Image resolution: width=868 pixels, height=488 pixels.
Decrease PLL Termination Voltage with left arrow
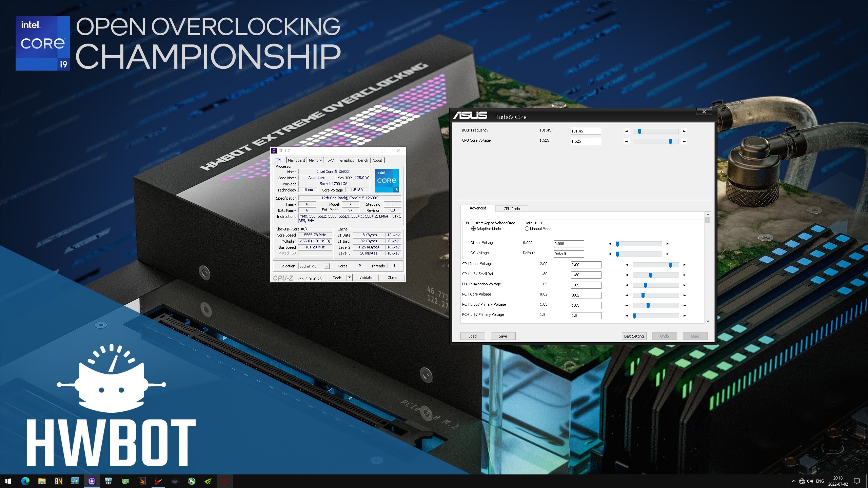click(627, 285)
